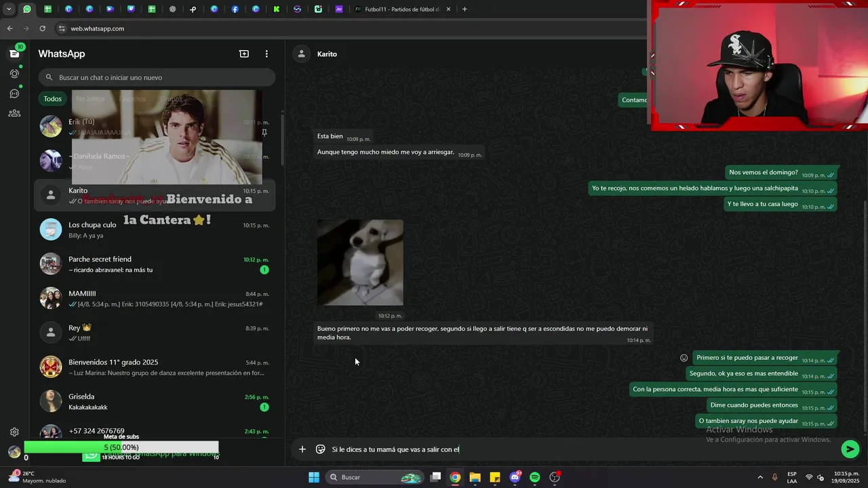Viewport: 868px width, 488px height.
Task: Select the Todos chat filter
Action: 53,99
